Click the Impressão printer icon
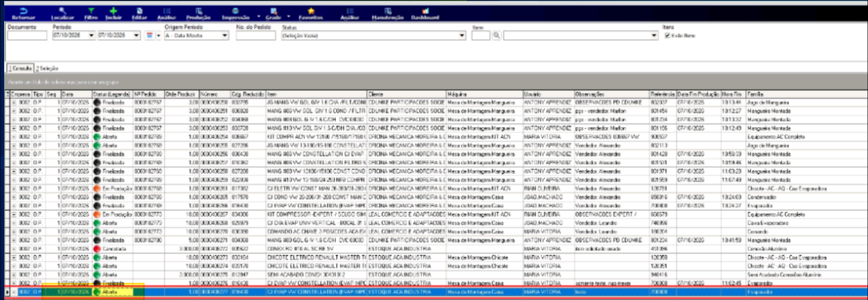Screen dimensions: 868x300 236,11
